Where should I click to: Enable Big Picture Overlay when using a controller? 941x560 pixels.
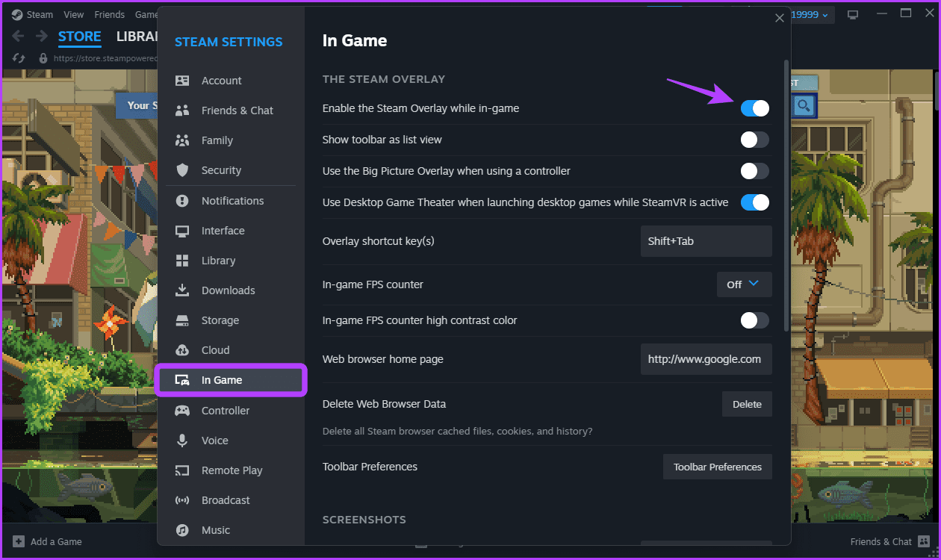(755, 171)
